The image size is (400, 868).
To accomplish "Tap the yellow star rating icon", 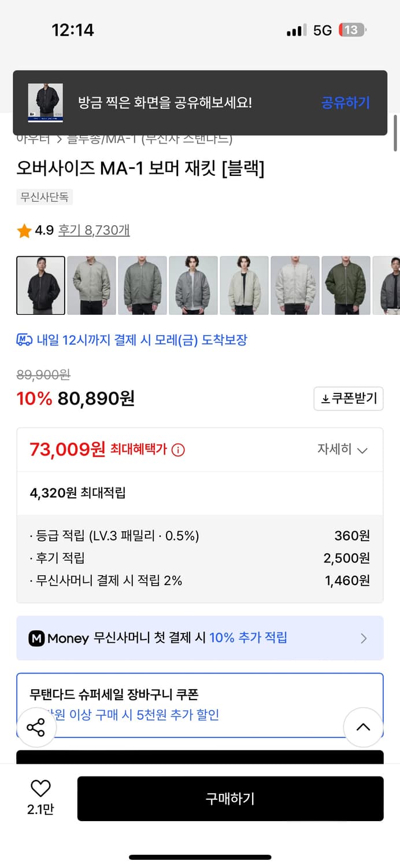I will click(24, 230).
